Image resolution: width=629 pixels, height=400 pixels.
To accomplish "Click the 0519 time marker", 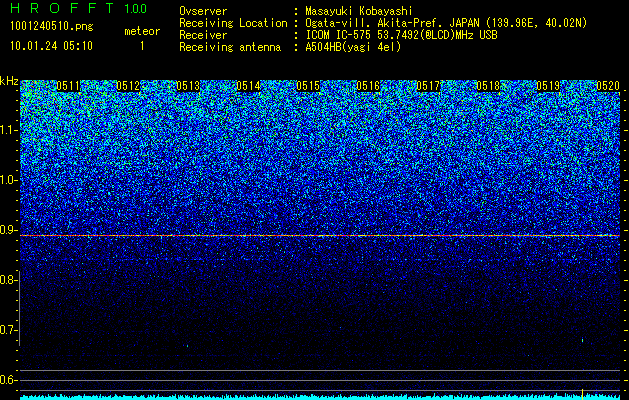I will tap(548, 86).
